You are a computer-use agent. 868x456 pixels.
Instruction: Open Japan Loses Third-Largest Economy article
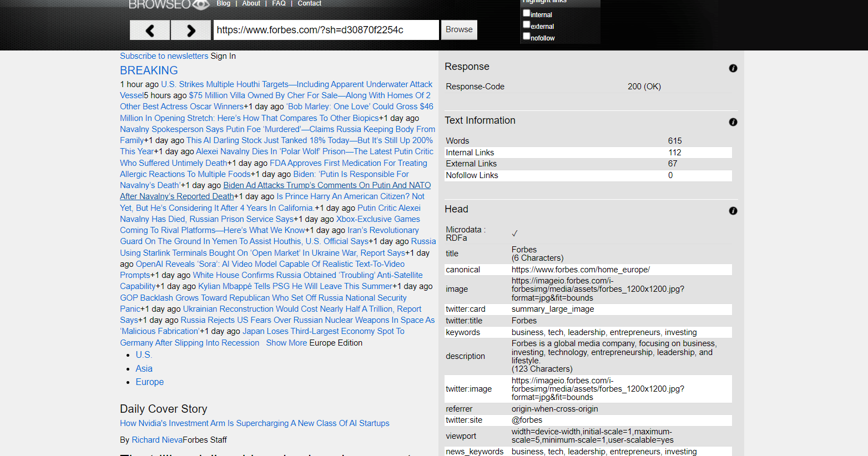[324, 331]
